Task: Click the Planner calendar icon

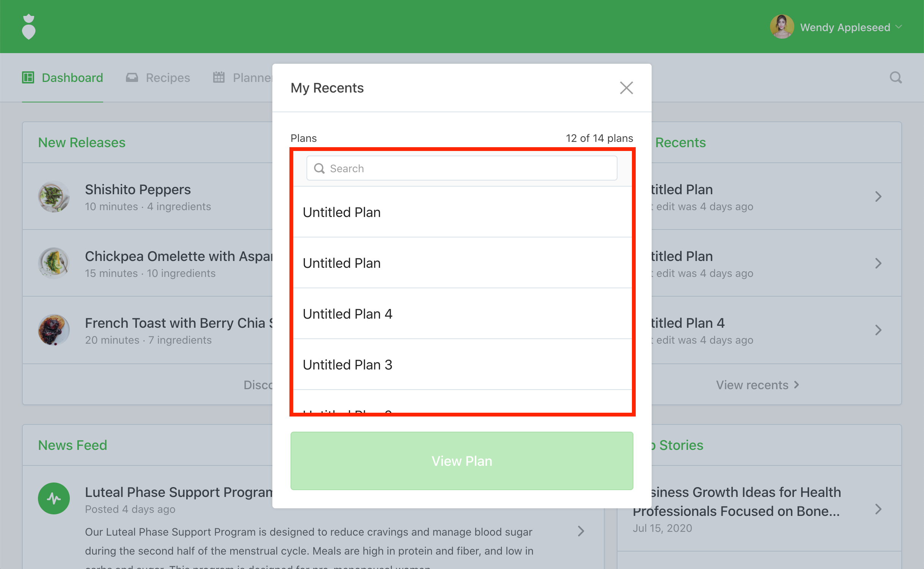Action: click(x=219, y=78)
